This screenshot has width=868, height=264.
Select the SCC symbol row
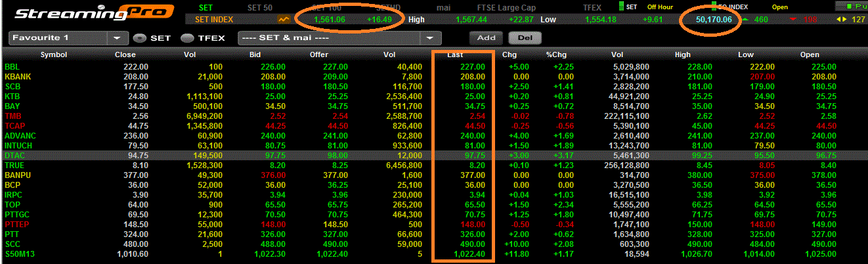tap(434, 244)
